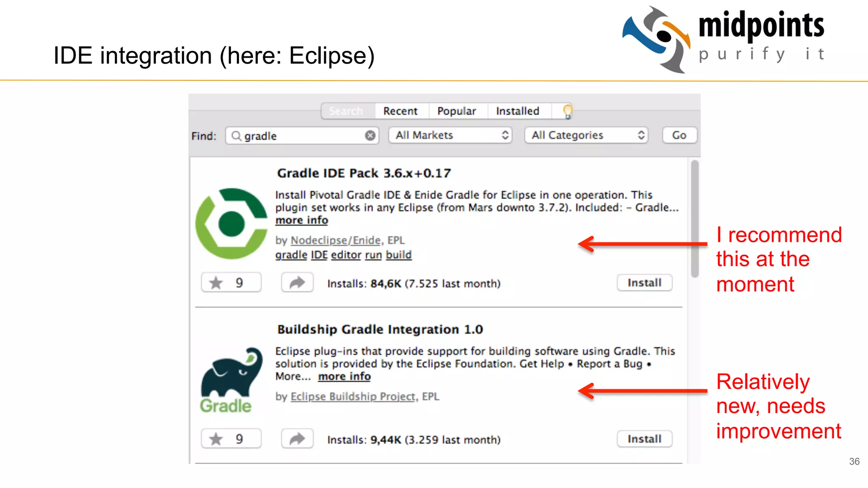The width and height of the screenshot is (868, 488).
Task: Open more info for Buildship Gradle Integration
Action: (345, 377)
